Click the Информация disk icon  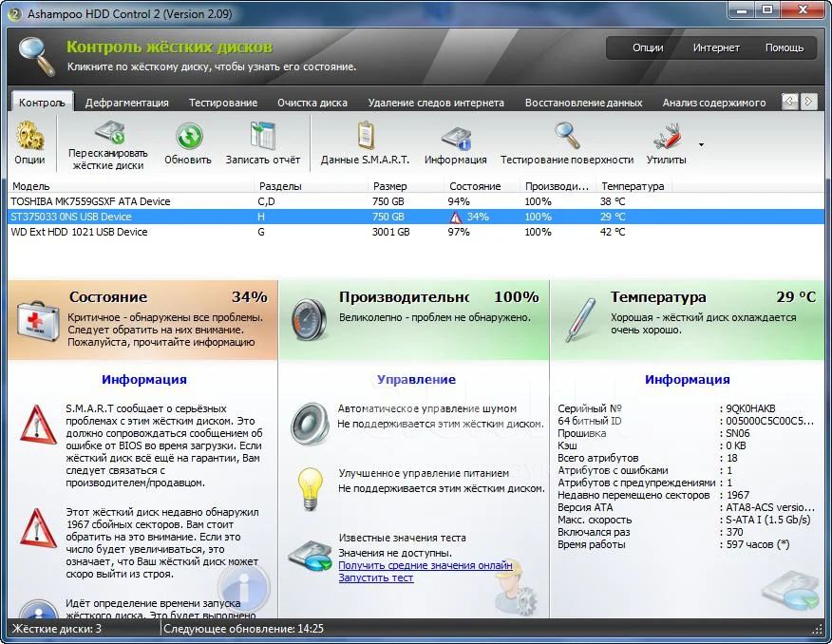(456, 138)
